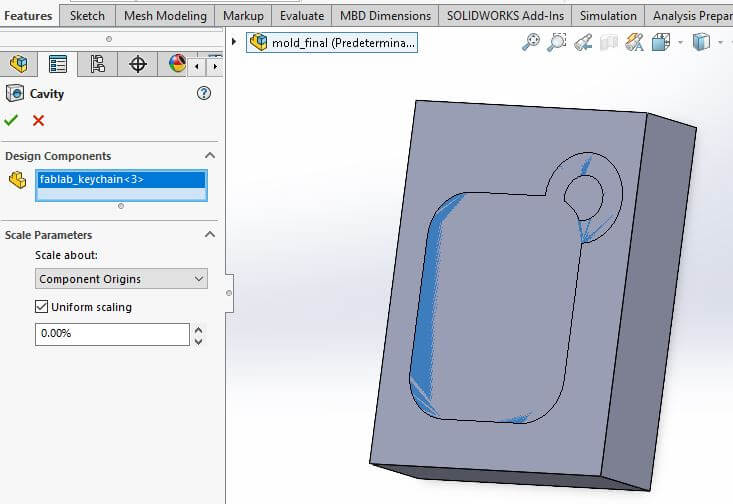Screen dimensions: 733x504
Task: Increase the scaling percentage with up arrow
Action: tap(198, 330)
